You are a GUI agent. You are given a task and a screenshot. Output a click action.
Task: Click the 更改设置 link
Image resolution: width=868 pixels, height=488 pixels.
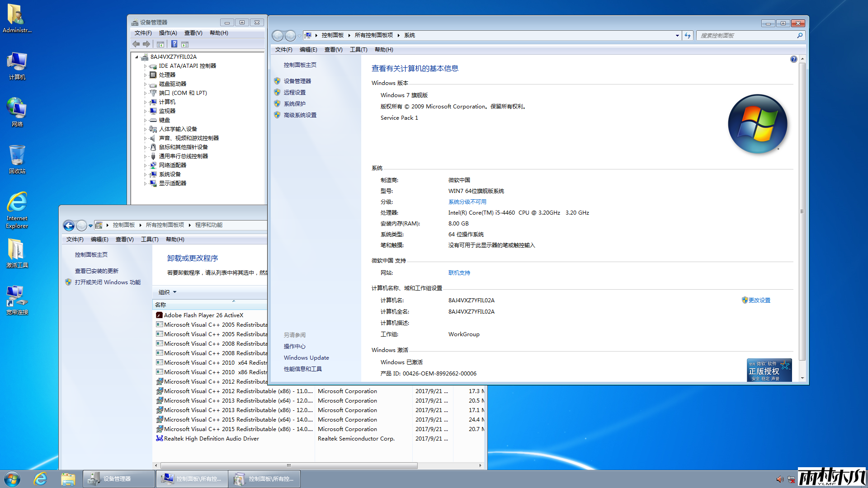pos(759,300)
